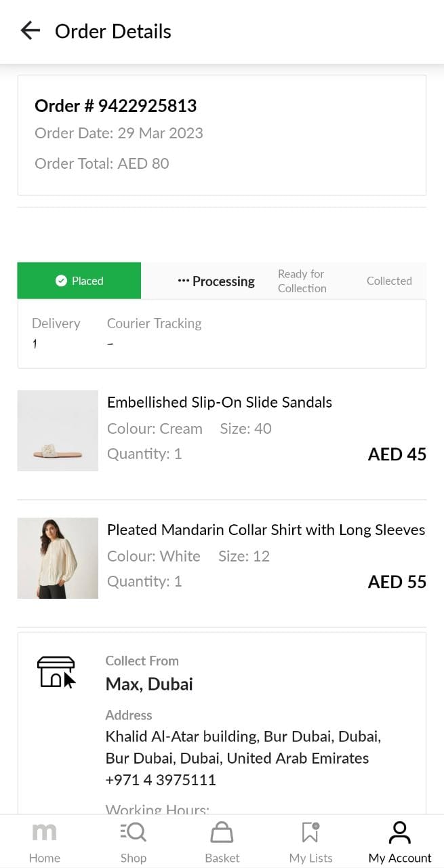Tap Pleated Mandarin Collar Shirt title
Viewport: 444px width, 868px height.
tap(266, 530)
